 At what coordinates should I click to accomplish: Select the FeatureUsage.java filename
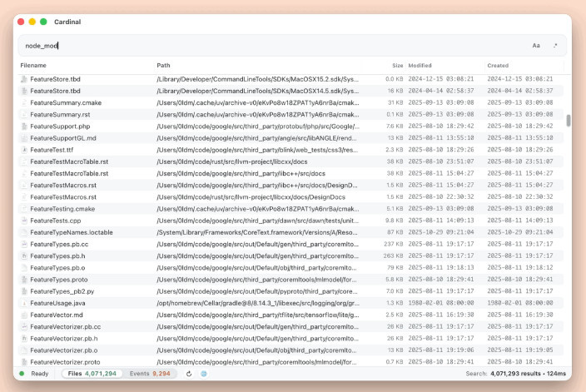[57, 303]
